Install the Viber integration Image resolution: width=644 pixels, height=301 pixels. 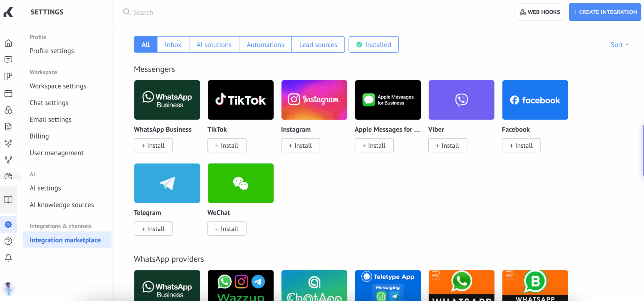pyautogui.click(x=447, y=145)
